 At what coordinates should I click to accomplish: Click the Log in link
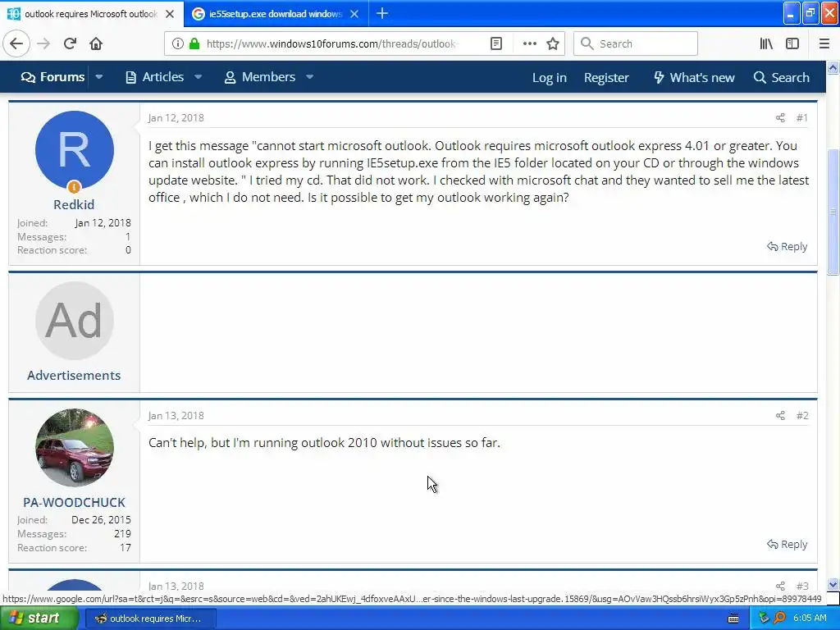549,78
